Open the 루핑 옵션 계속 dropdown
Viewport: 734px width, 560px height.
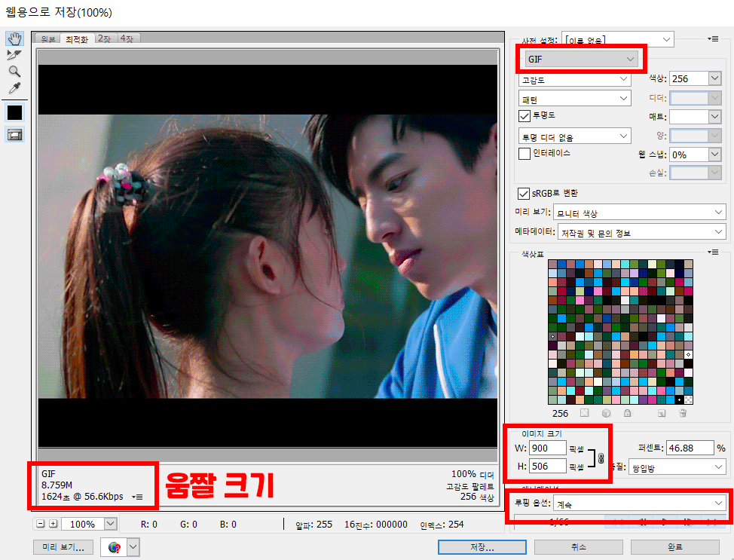click(x=640, y=503)
